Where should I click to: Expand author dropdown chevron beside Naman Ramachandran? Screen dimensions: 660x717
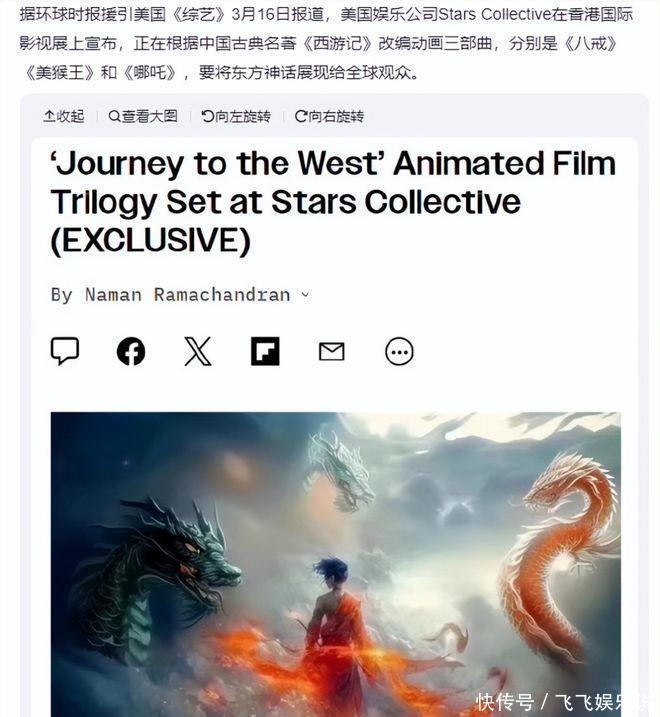tap(306, 295)
